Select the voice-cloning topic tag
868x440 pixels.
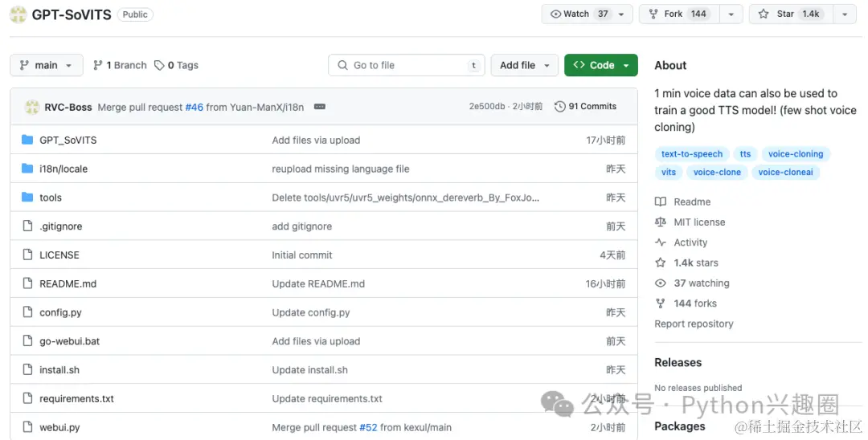click(x=796, y=153)
